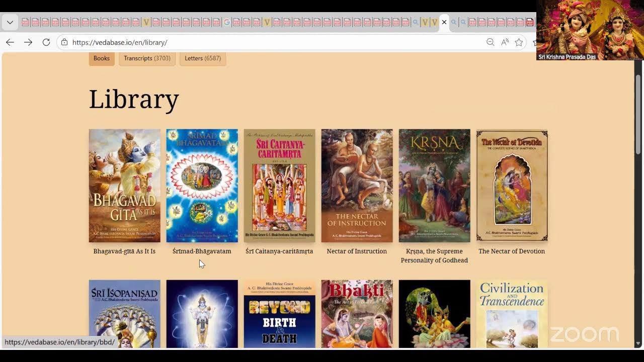Open the Bhakti Art of Eternal Love cover
This screenshot has width=644, height=362.
coord(357,314)
